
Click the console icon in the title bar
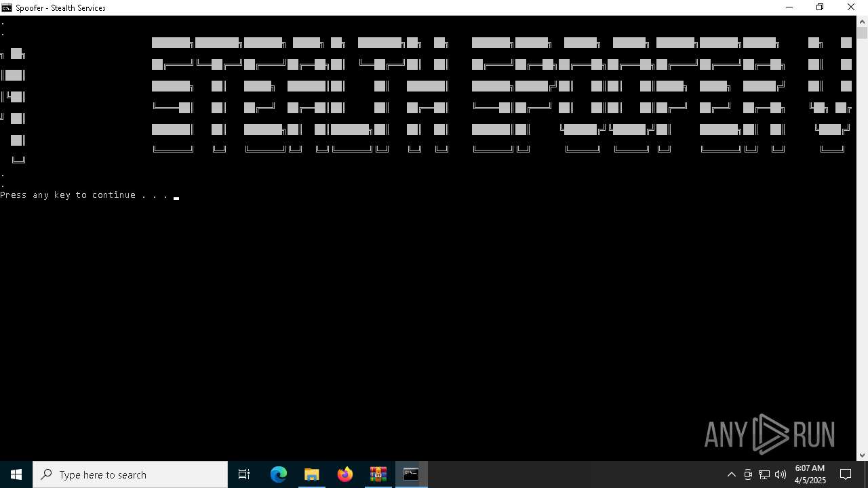pyautogui.click(x=7, y=7)
